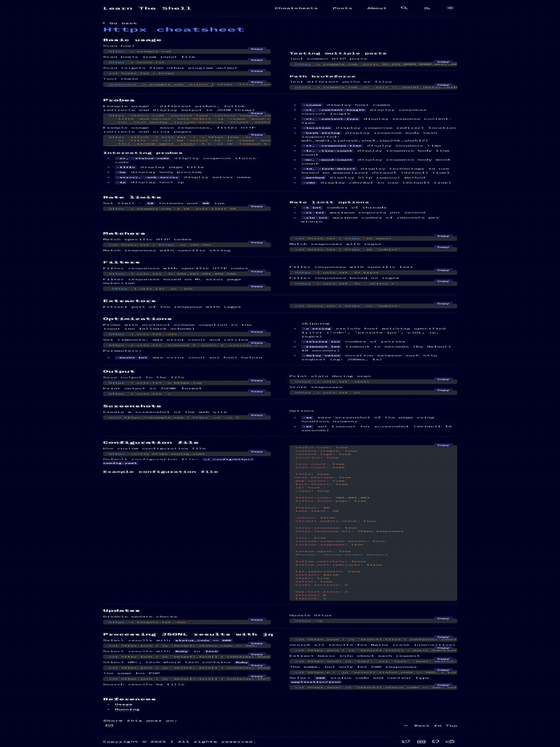The height and width of the screenshot is (747, 560).
Task: Copy the filter specific text command
Action: point(443,270)
